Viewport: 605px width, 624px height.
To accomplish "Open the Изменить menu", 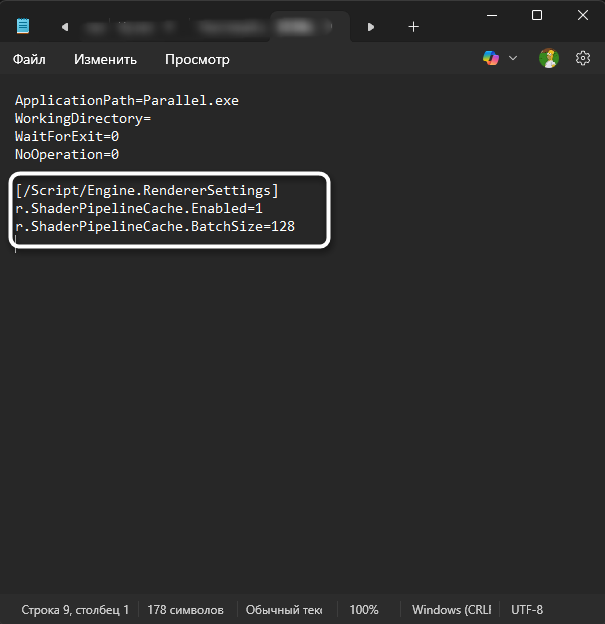I will click(105, 59).
